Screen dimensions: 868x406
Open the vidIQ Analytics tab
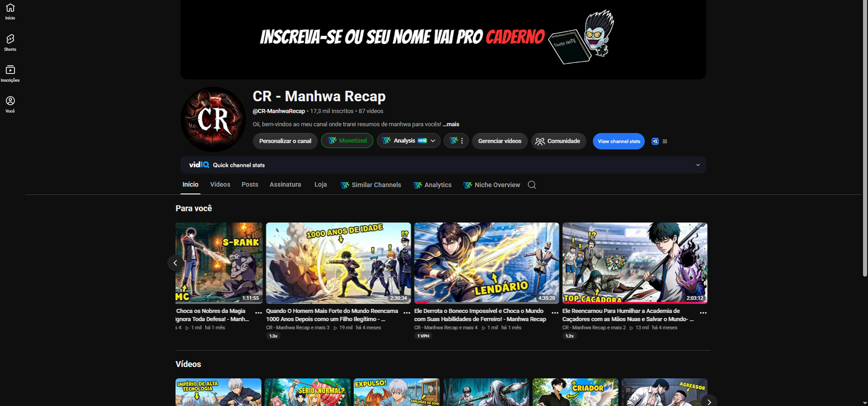[432, 185]
